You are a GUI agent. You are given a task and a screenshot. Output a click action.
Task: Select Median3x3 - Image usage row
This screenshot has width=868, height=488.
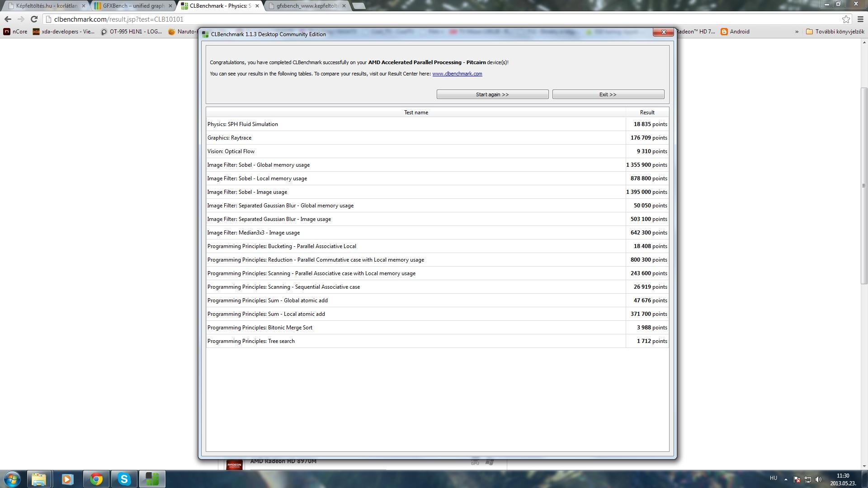click(437, 233)
